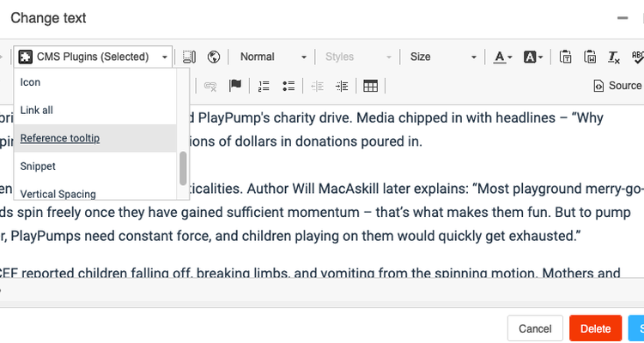644x343 pixels.
Task: Click the red Delete button
Action: tap(595, 328)
